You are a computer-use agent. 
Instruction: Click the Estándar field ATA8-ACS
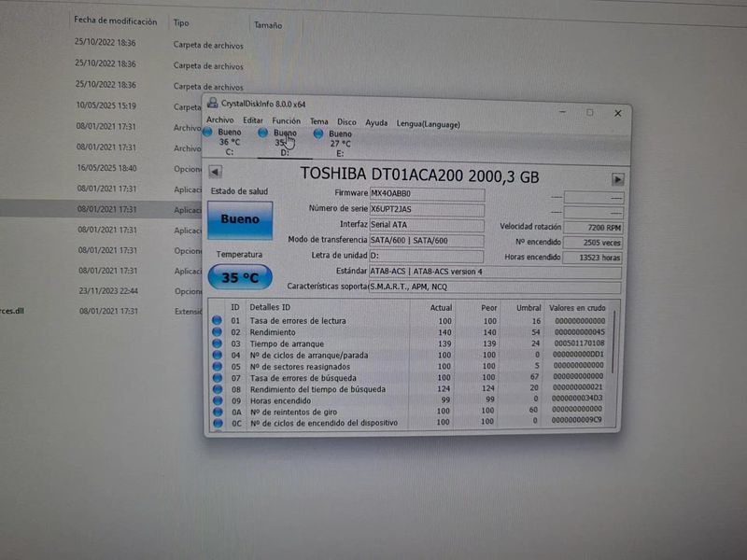(x=496, y=272)
